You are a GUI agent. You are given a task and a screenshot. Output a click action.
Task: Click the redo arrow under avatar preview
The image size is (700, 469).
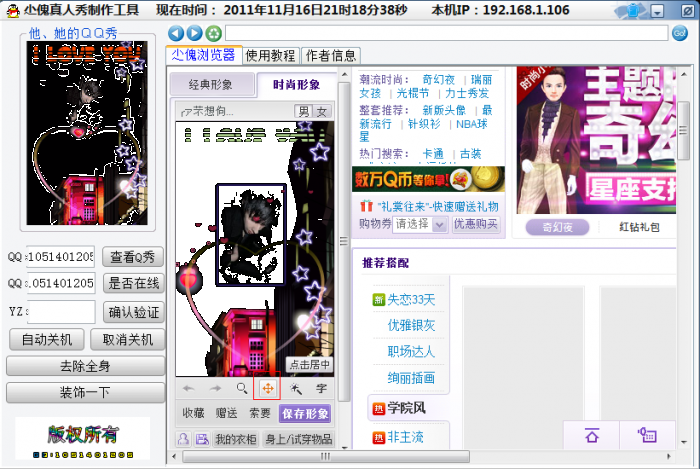coord(215,388)
